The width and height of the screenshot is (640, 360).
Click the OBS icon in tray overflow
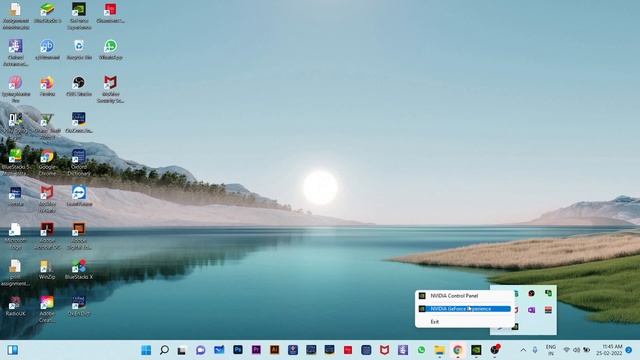pyautogui.click(x=531, y=293)
